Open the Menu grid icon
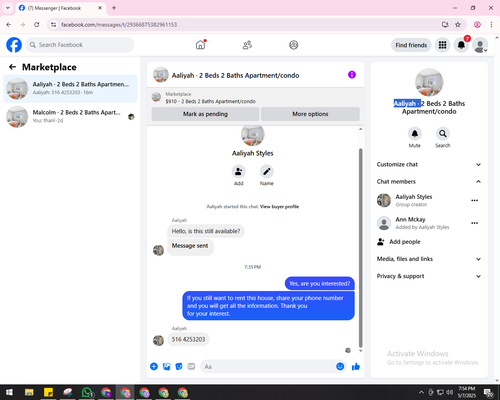The height and width of the screenshot is (400, 500). (442, 45)
